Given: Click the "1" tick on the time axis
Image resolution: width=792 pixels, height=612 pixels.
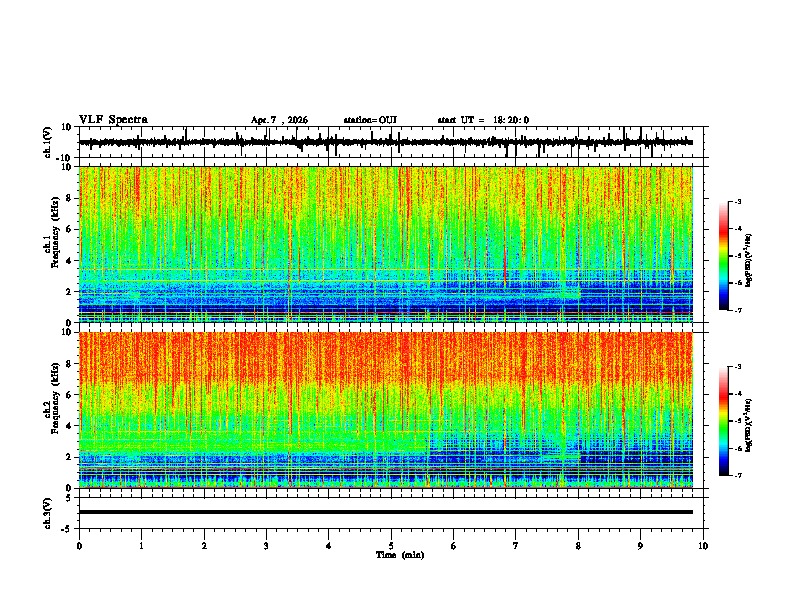Looking at the screenshot, I should 141,546.
